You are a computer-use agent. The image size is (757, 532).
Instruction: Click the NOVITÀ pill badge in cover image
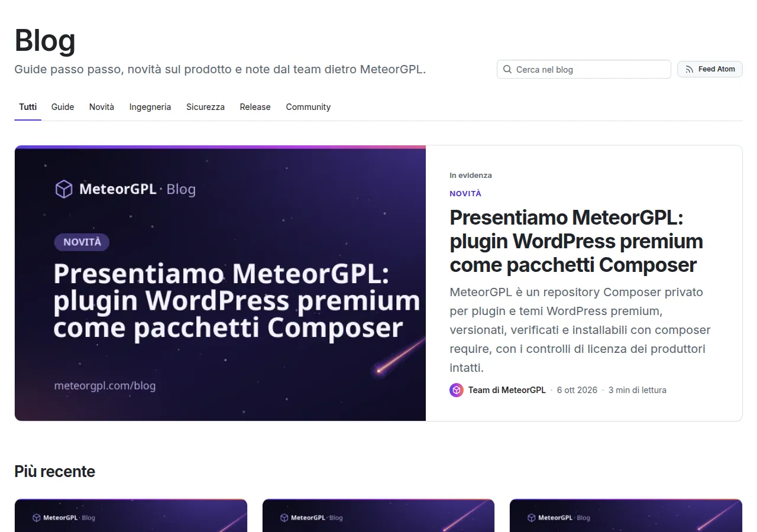[x=82, y=242]
